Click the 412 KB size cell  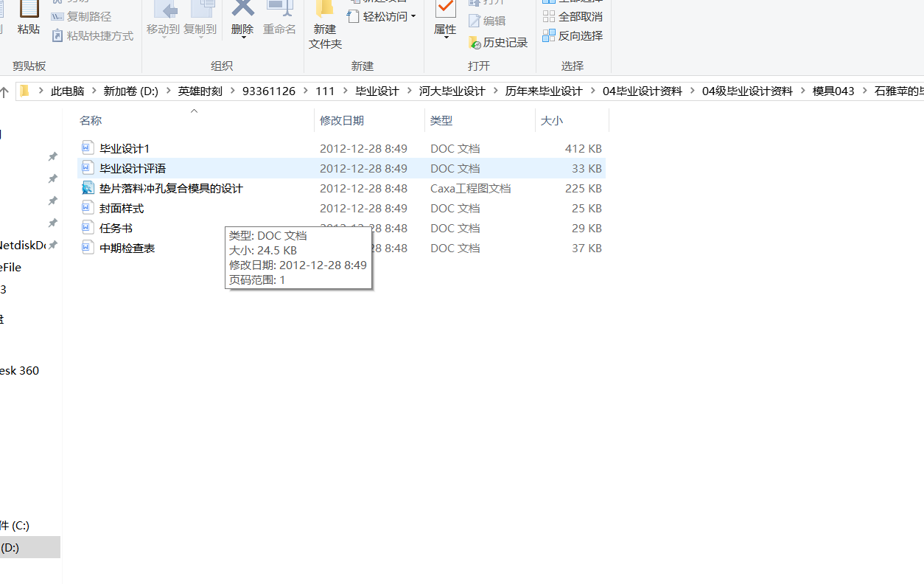[x=584, y=148]
